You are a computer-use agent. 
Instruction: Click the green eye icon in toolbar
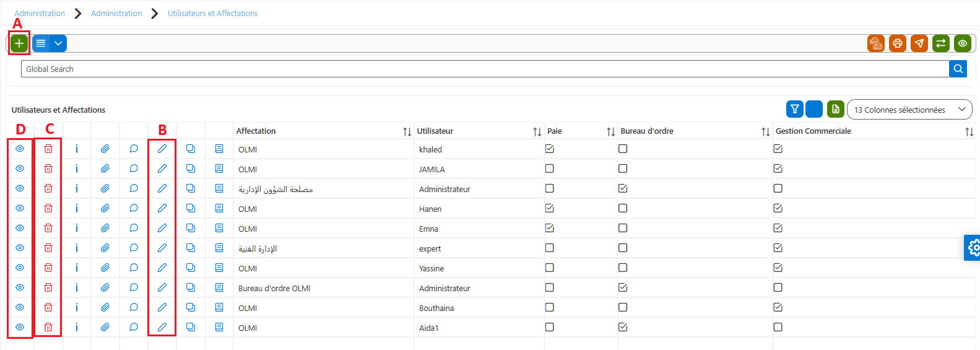(x=963, y=43)
